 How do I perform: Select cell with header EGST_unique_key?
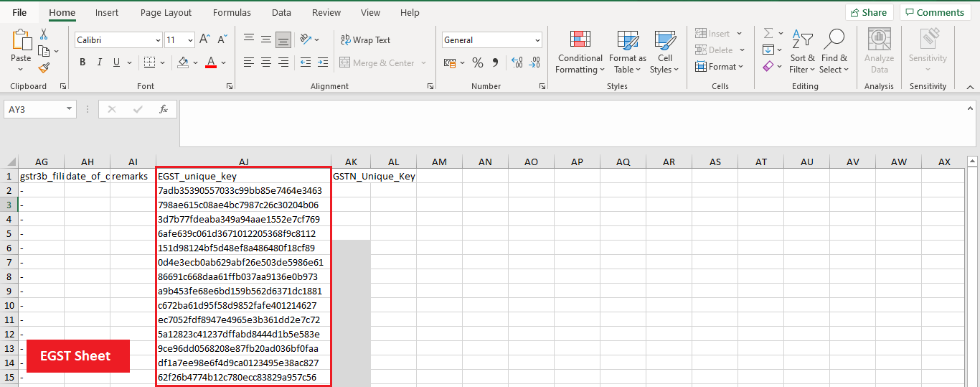click(x=243, y=176)
